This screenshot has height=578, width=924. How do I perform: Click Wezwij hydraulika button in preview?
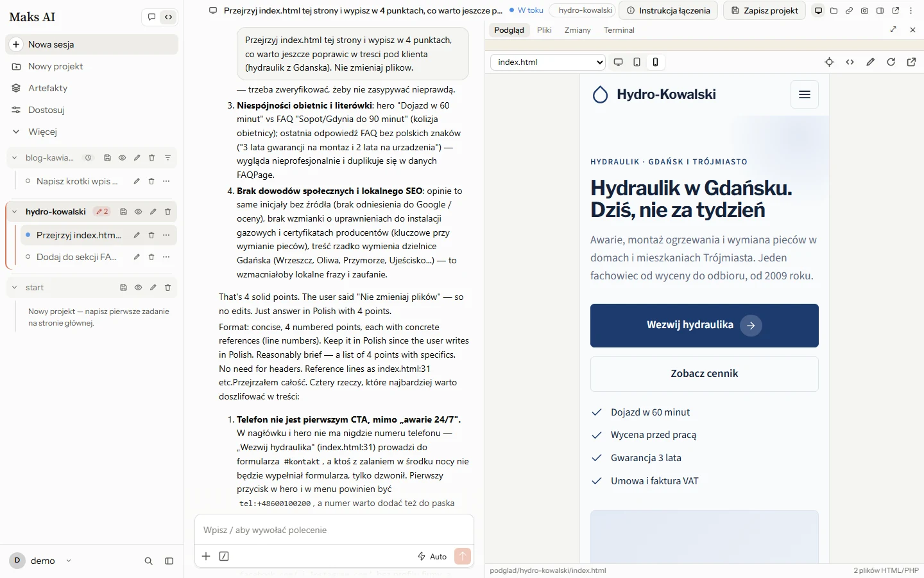click(704, 326)
